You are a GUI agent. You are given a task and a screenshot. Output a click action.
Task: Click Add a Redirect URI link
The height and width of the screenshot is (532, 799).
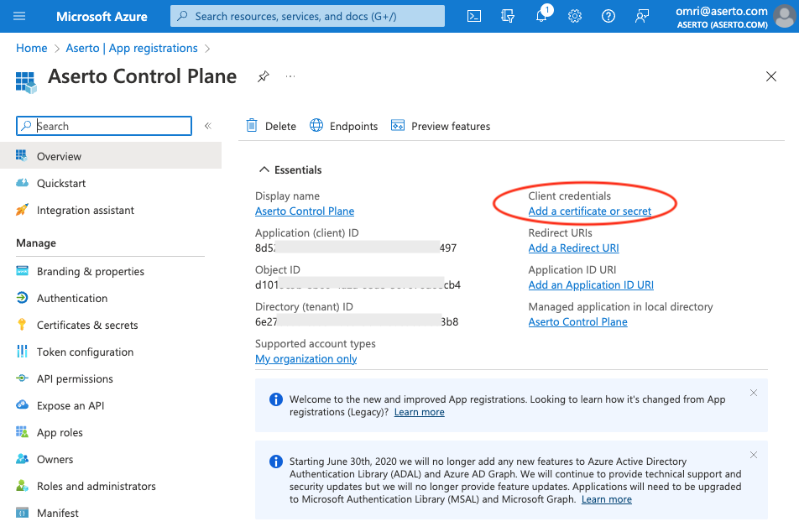pyautogui.click(x=573, y=248)
